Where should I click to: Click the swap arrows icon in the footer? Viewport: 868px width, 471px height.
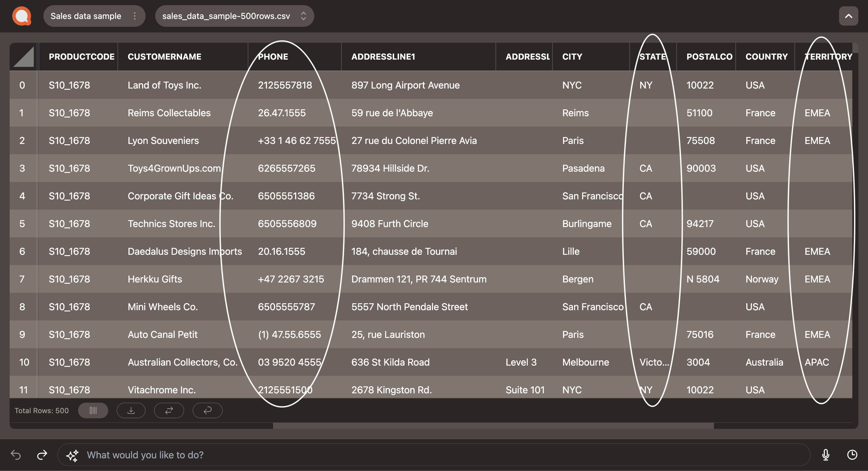tap(169, 410)
